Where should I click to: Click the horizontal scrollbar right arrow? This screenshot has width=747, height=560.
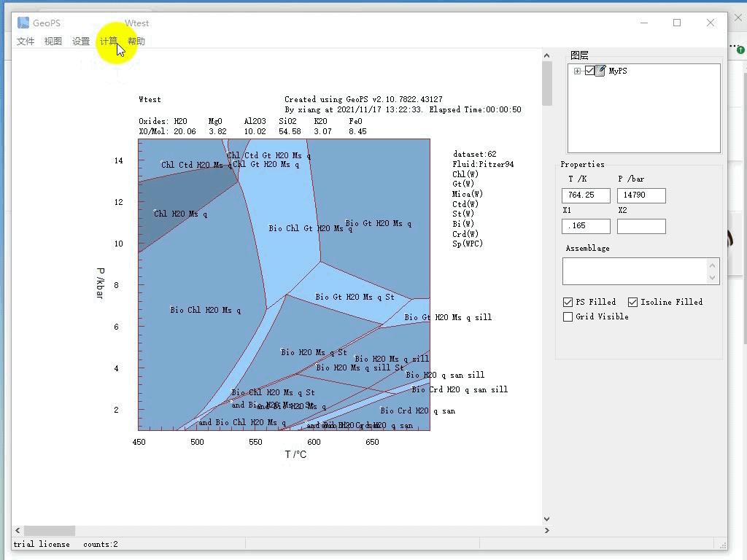coord(546,531)
